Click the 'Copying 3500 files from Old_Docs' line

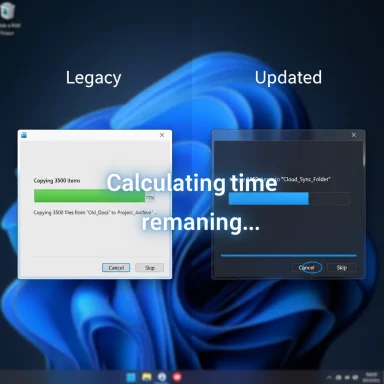(95, 213)
